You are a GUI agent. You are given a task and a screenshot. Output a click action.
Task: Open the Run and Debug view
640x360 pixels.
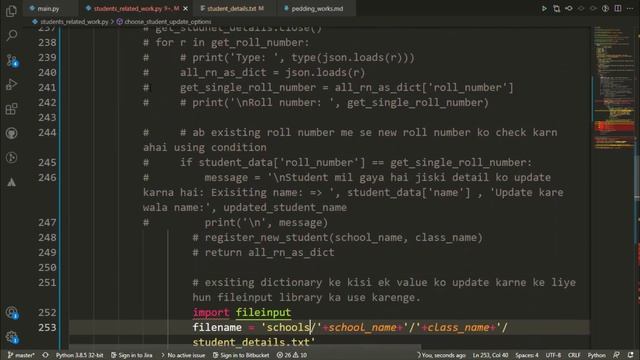[x=11, y=84]
